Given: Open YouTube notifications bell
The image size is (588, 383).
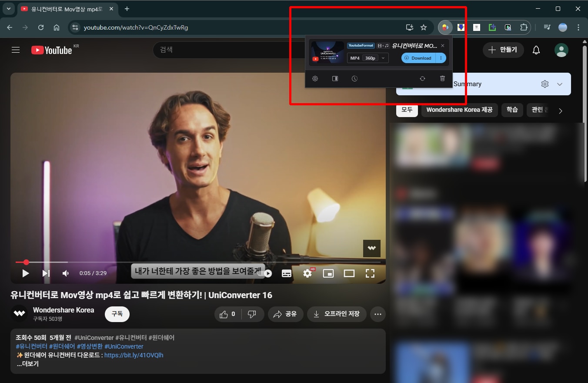Looking at the screenshot, I should (x=536, y=50).
